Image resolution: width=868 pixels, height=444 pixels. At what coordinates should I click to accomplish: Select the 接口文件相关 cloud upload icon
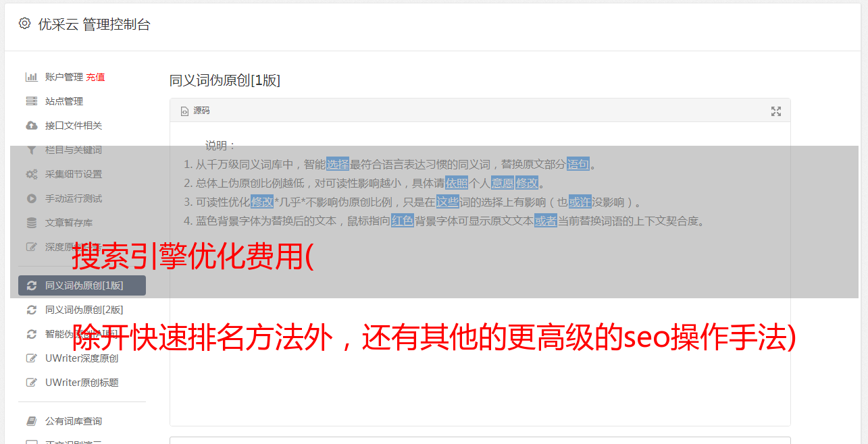[31, 126]
